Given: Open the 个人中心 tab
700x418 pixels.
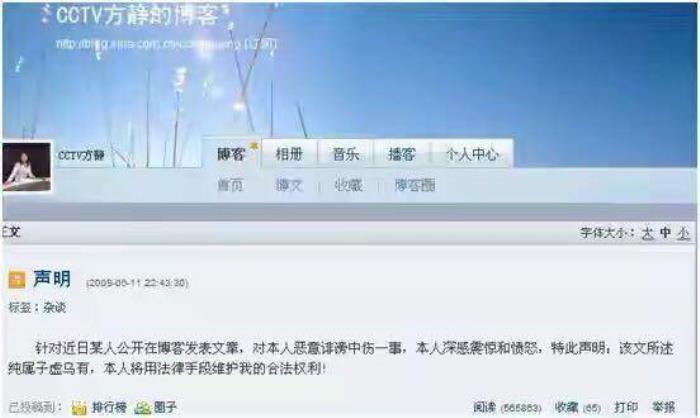Looking at the screenshot, I should [472, 154].
